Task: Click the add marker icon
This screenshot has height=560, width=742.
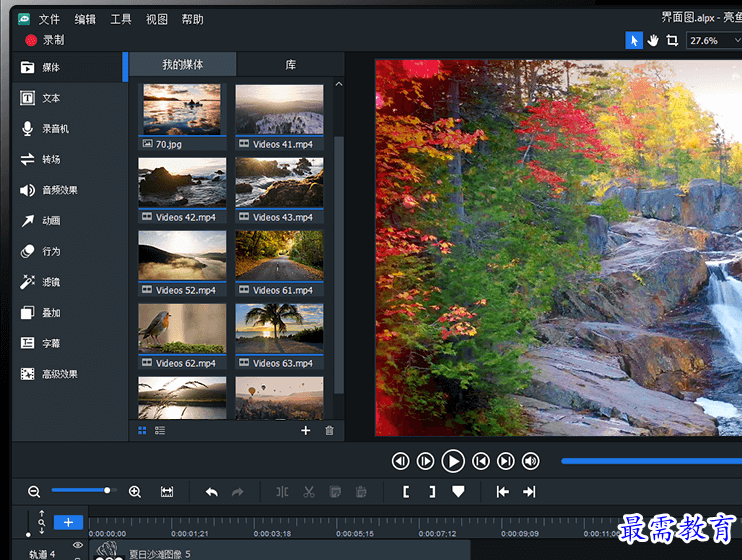Action: [458, 491]
